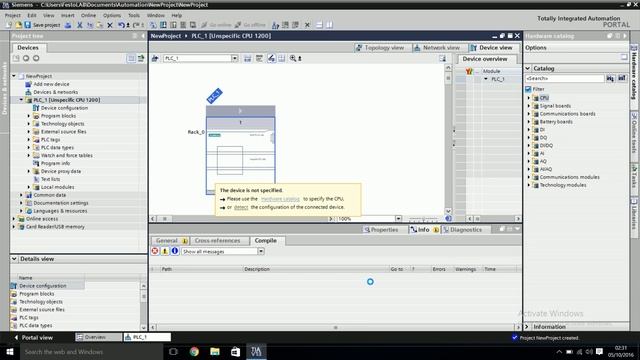
Task: Expand the Signal boards catalog folder
Action: point(529,106)
